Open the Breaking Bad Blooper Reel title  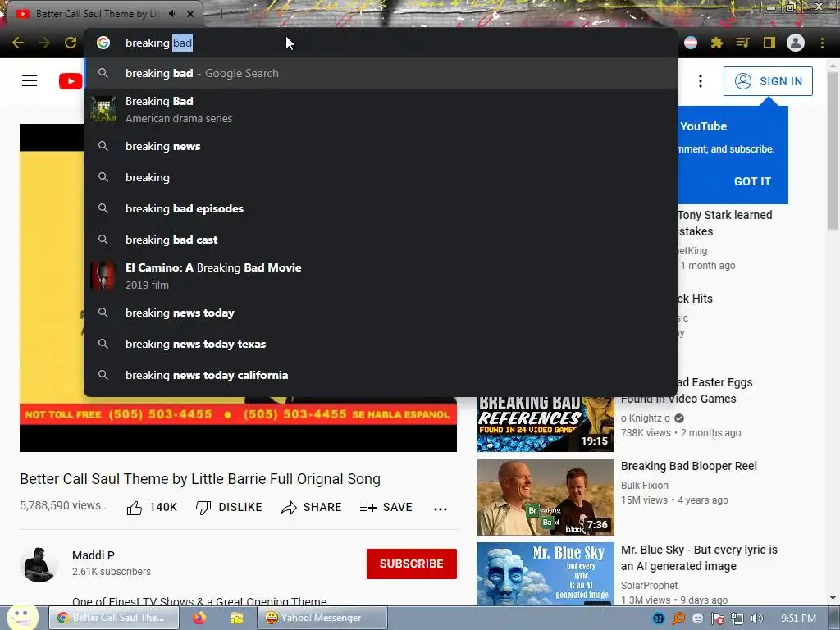point(688,466)
